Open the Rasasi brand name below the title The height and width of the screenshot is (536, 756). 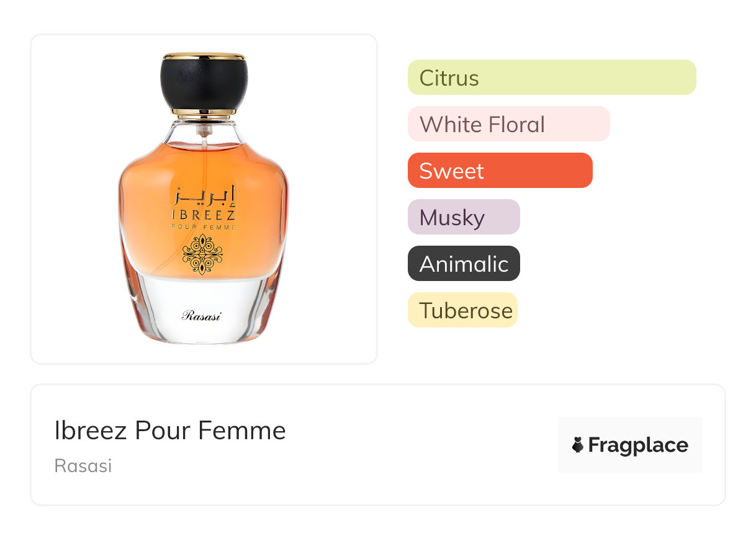(83, 466)
